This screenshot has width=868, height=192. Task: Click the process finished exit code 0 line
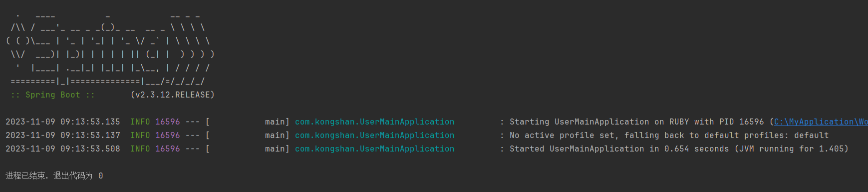pyautogui.click(x=54, y=176)
